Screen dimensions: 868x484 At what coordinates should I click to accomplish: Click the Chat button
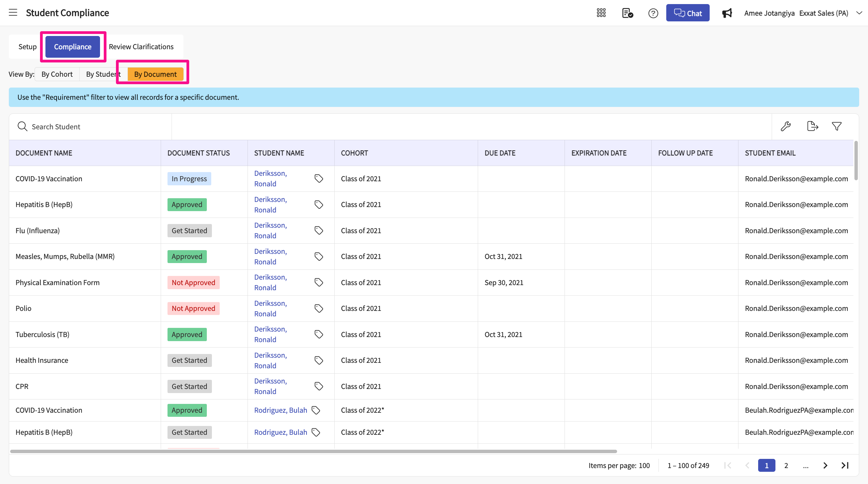pos(688,13)
